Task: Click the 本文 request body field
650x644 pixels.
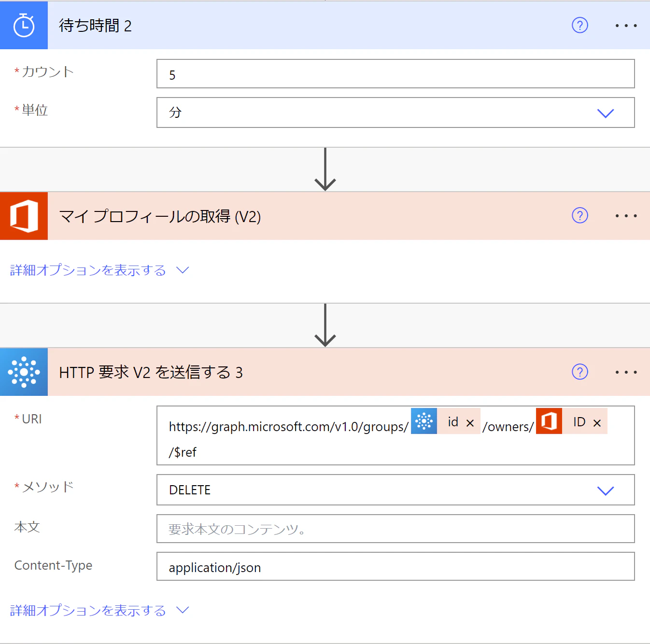Action: (396, 529)
